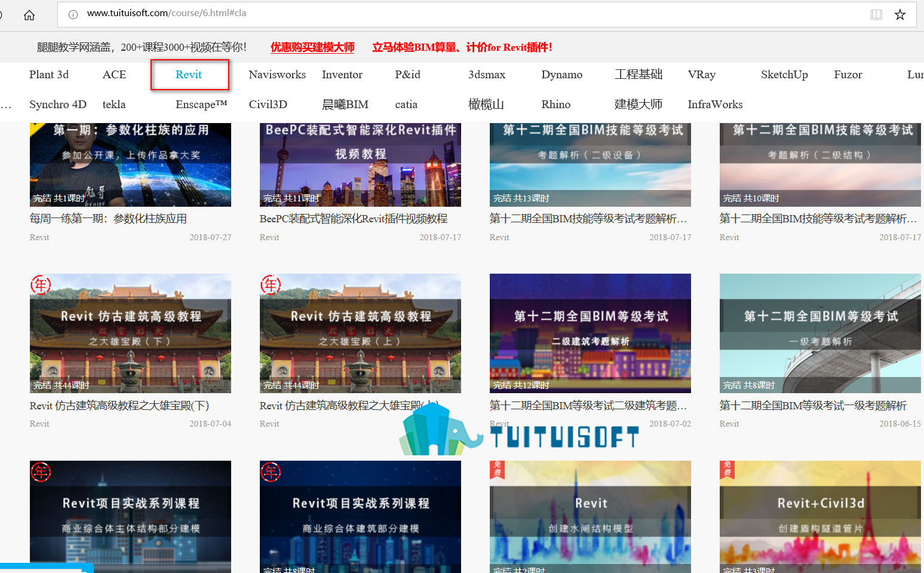Open the 立马体验BIM算量 promo link
Viewport: 924px width, 573px height.
[x=462, y=47]
